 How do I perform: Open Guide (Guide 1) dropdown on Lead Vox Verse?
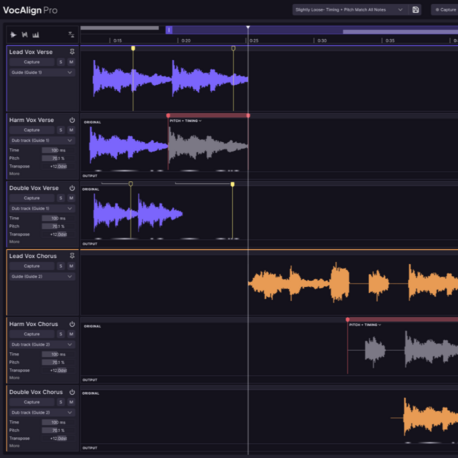pyautogui.click(x=42, y=72)
